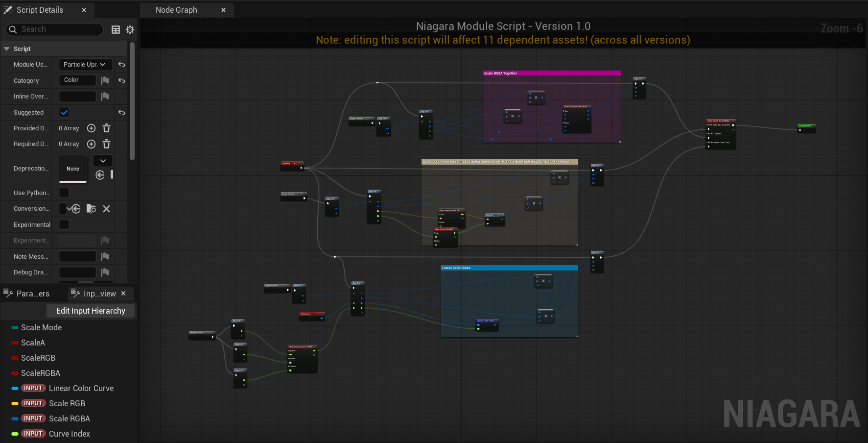
Task: Select the Static Switch (Scale Mode) node
Action: 721,134
